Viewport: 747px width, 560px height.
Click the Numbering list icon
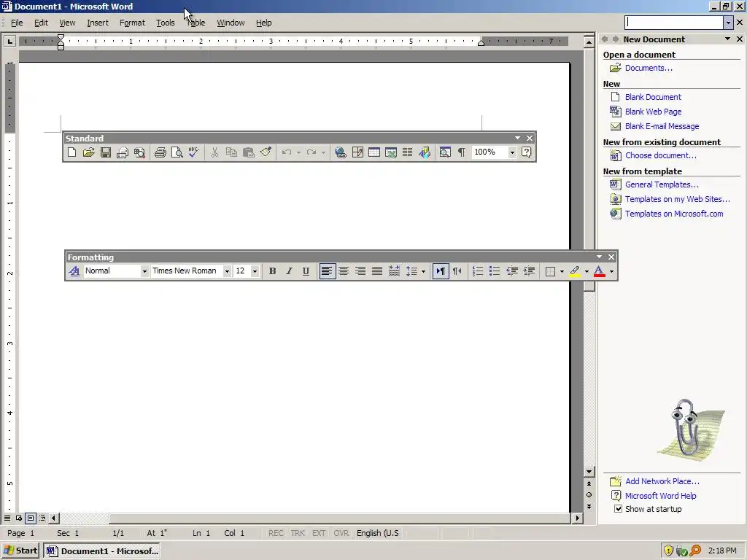click(477, 271)
